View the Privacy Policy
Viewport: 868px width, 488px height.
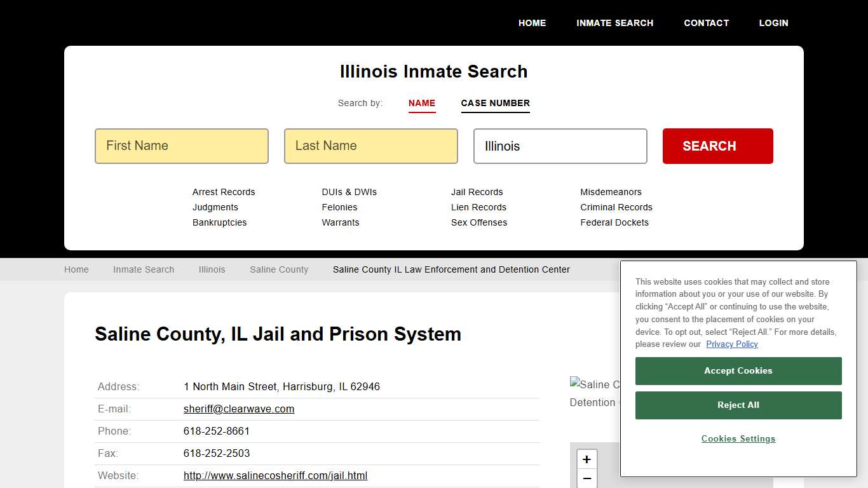731,344
